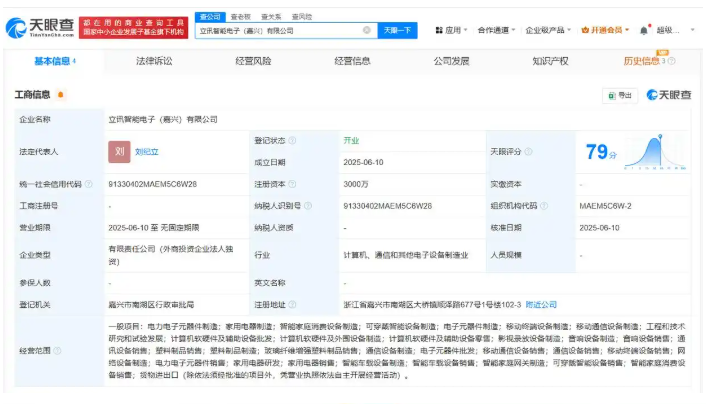This screenshot has width=706, height=404.
Task: Click establishment date 2025-06-10 under 成立日期
Action: click(x=363, y=162)
